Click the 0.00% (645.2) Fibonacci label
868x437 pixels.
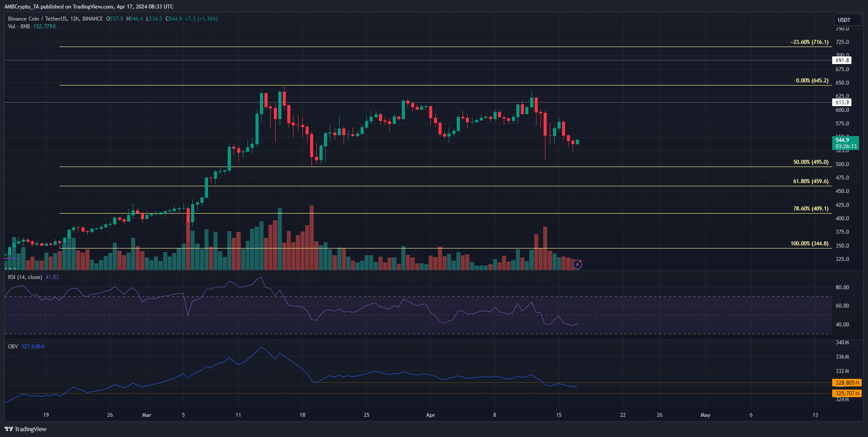tap(812, 81)
